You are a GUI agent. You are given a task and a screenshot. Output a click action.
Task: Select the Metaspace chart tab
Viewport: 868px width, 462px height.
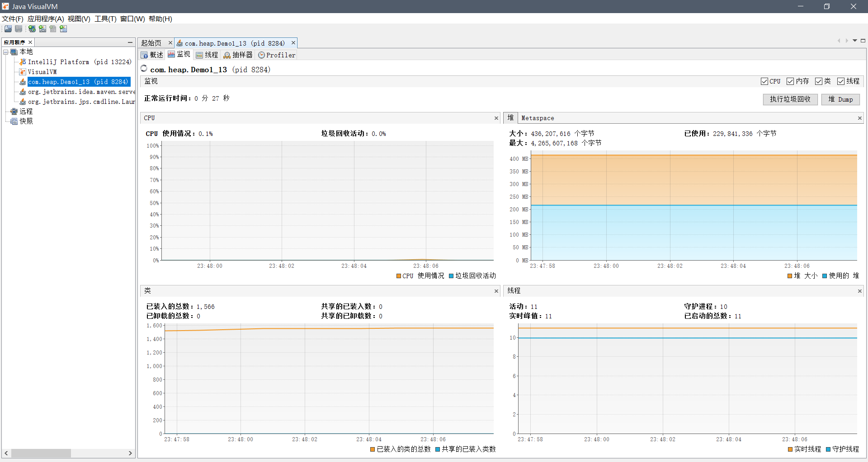tap(538, 118)
